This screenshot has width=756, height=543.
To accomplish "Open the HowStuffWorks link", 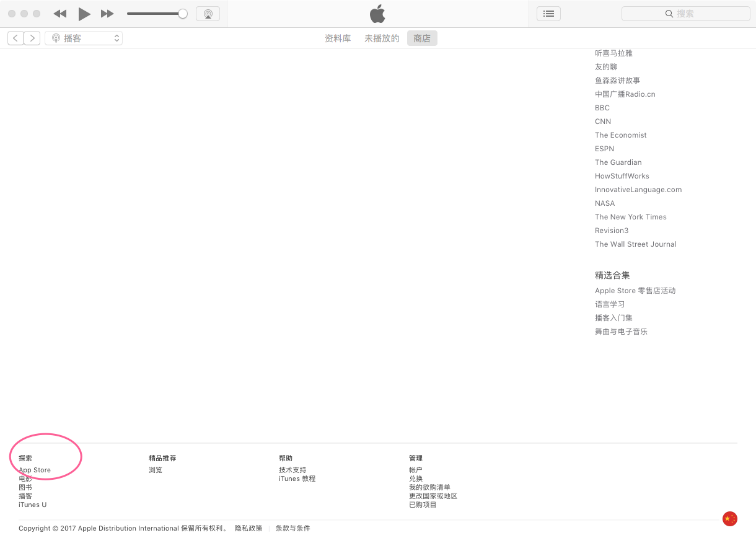I will point(622,176).
